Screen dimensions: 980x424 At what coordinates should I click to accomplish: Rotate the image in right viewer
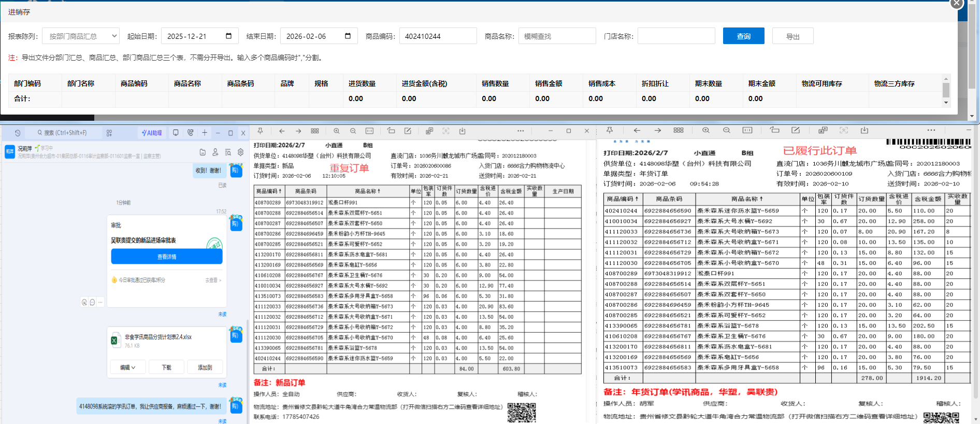coord(774,130)
